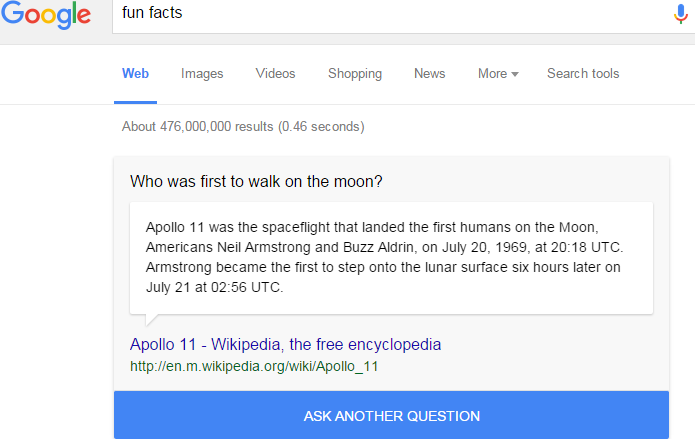Image resolution: width=695 pixels, height=439 pixels.
Task: Click ASK ANOTHER QUESTION button
Action: [391, 415]
